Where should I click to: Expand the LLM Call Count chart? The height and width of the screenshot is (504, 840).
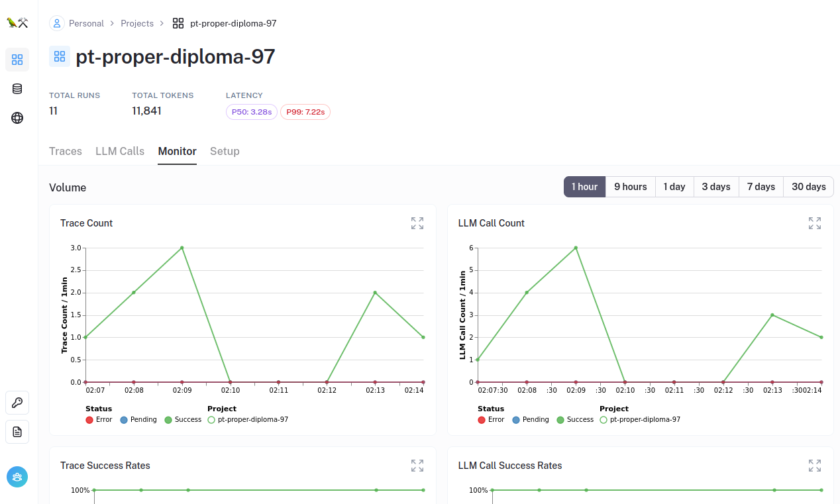point(815,223)
